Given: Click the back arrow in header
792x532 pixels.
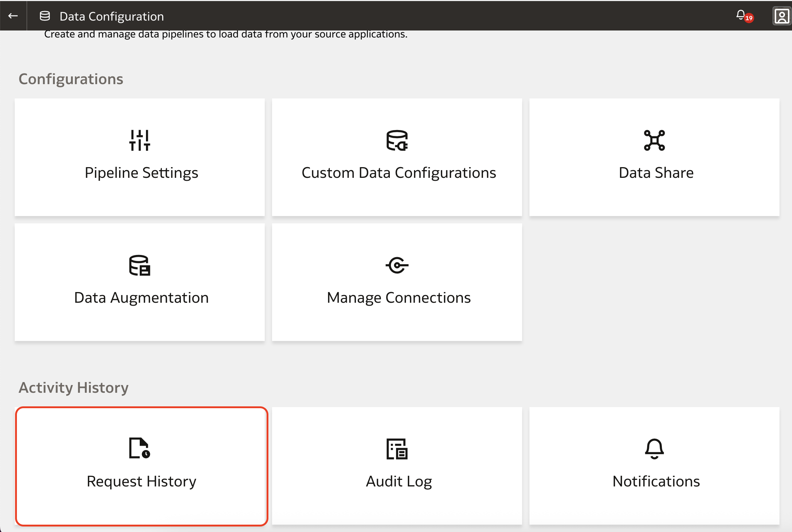Looking at the screenshot, I should coord(13,16).
